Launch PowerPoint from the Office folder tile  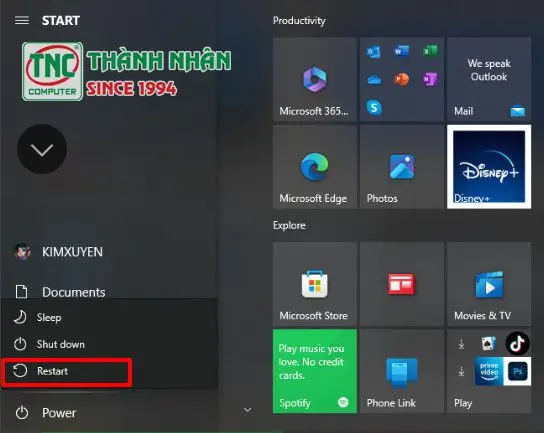[x=401, y=79]
